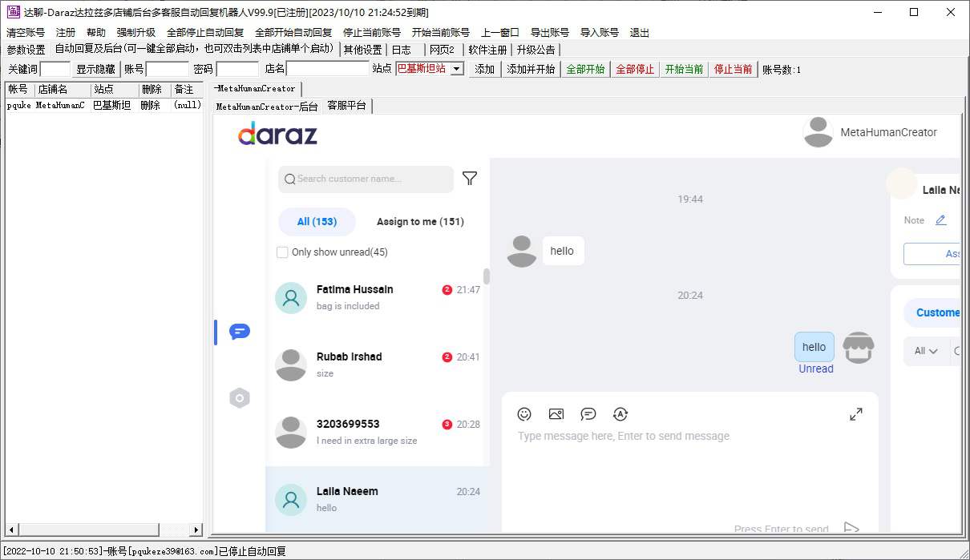Image resolution: width=970 pixels, height=560 pixels.
Task: Switch to the 客服平台 tab
Action: coord(346,106)
